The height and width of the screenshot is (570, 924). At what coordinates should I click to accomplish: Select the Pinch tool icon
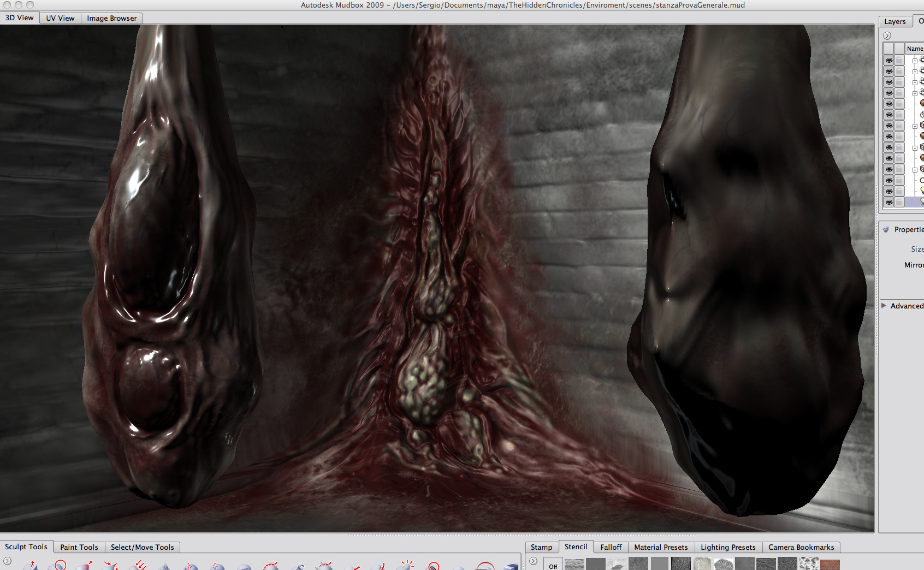(x=110, y=566)
